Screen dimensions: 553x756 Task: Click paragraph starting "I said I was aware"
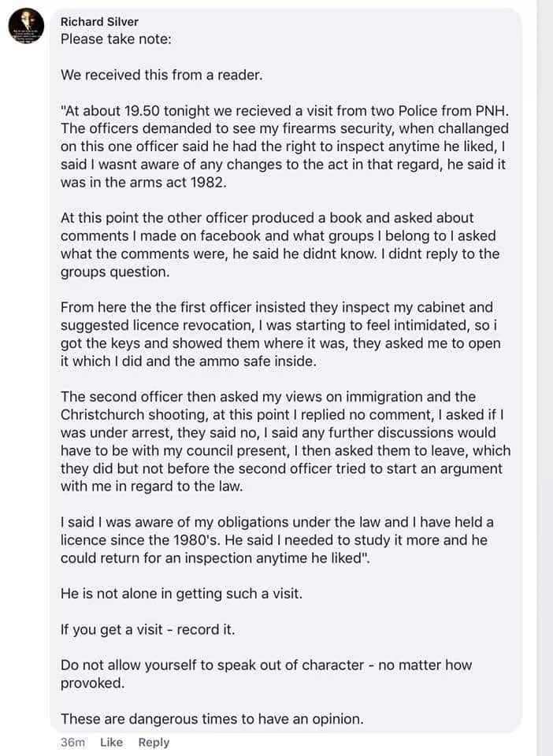[x=276, y=540]
